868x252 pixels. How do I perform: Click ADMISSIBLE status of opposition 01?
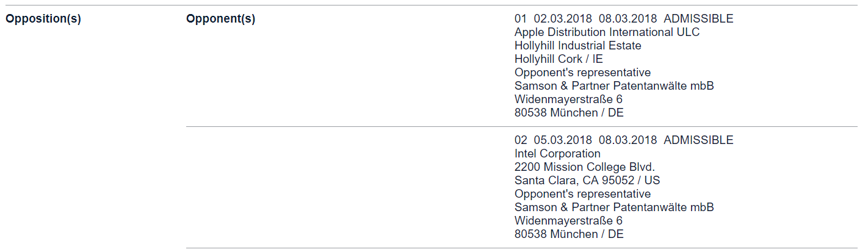click(698, 19)
